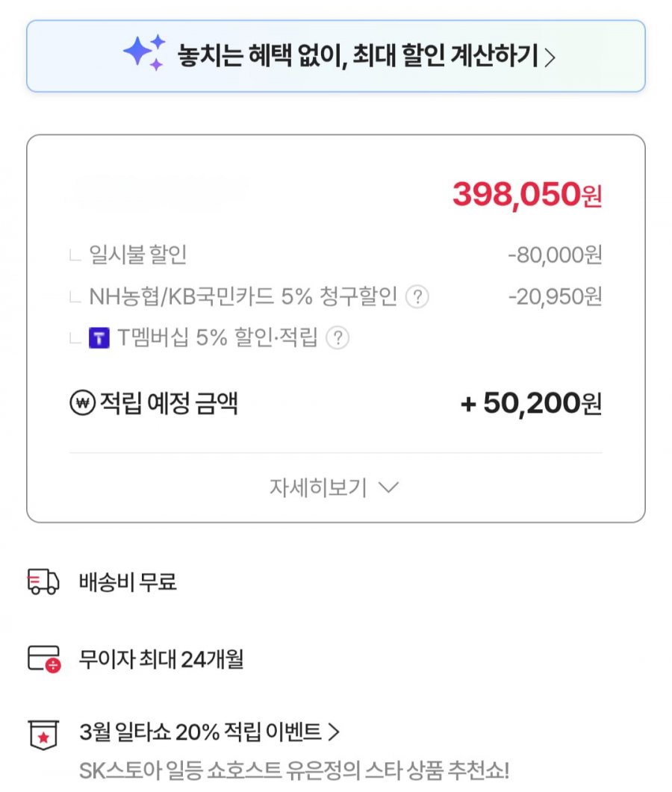
Task: Click the purple T membership icon
Action: [99, 339]
